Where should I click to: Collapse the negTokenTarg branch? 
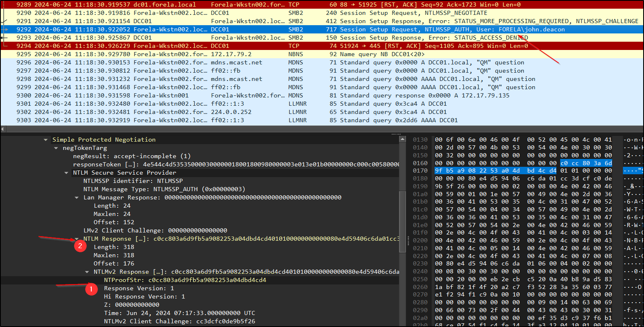[56, 148]
